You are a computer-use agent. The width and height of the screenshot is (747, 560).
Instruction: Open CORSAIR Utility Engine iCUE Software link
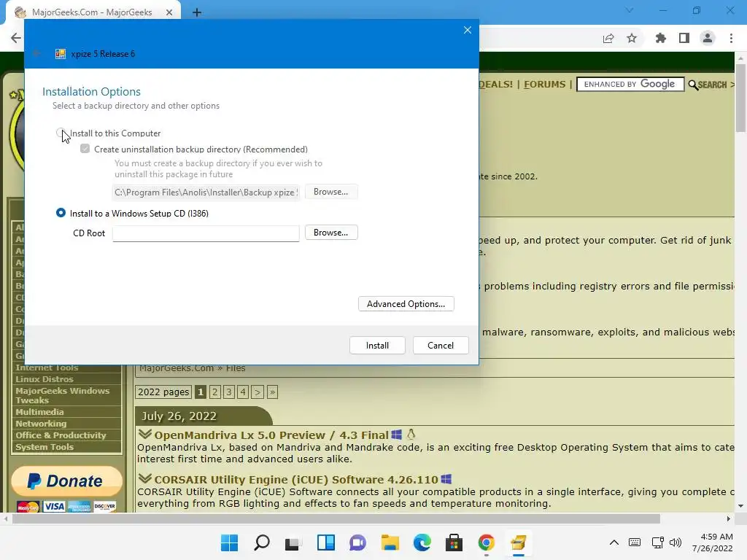coord(296,480)
